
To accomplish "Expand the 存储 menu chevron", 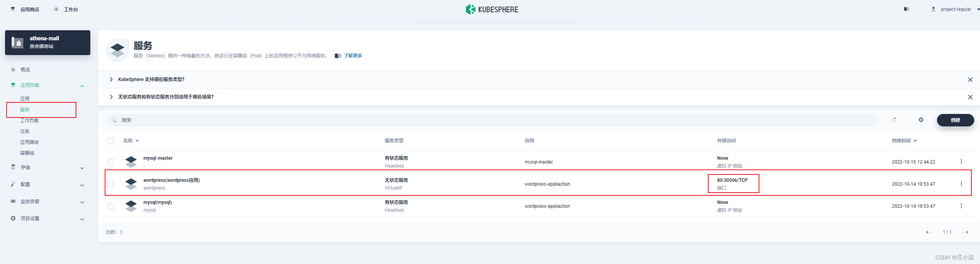I will (82, 168).
